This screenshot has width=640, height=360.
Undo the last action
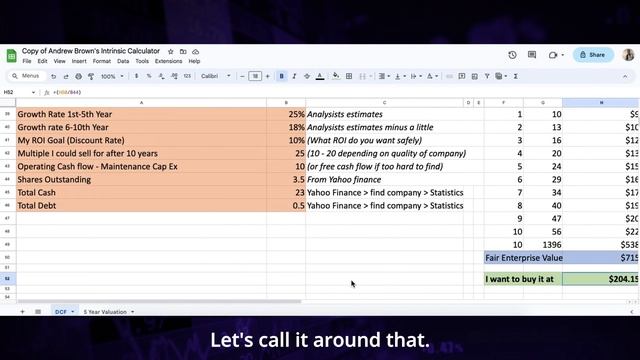pyautogui.click(x=53, y=76)
